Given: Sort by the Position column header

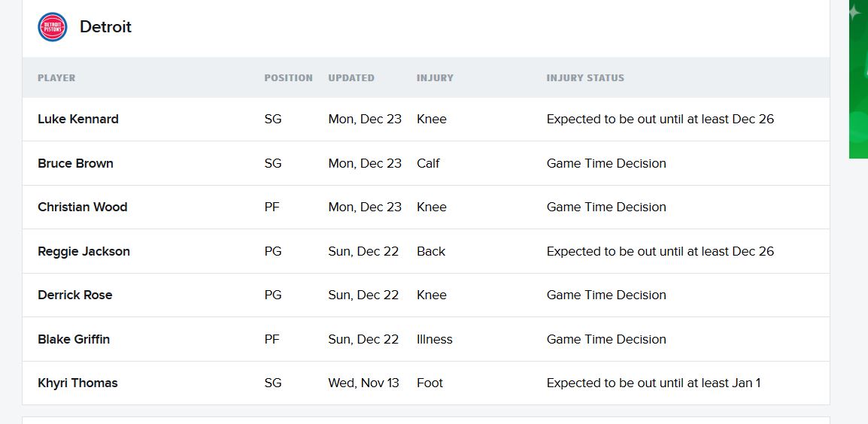Looking at the screenshot, I should pyautogui.click(x=288, y=77).
